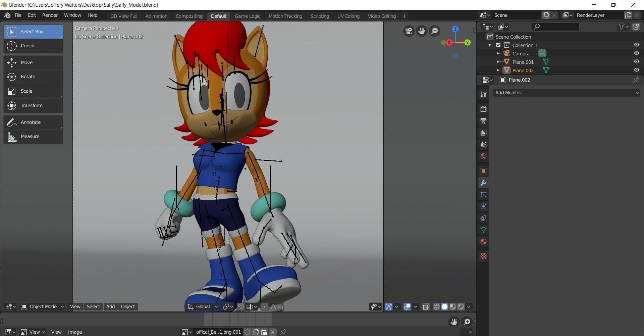Toggle camera view icon in viewport
Screen dimensions: 644x336
tap(409, 31)
